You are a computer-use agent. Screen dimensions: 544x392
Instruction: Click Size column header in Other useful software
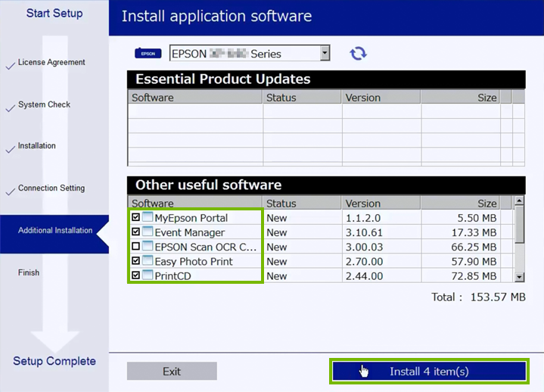[460, 203]
